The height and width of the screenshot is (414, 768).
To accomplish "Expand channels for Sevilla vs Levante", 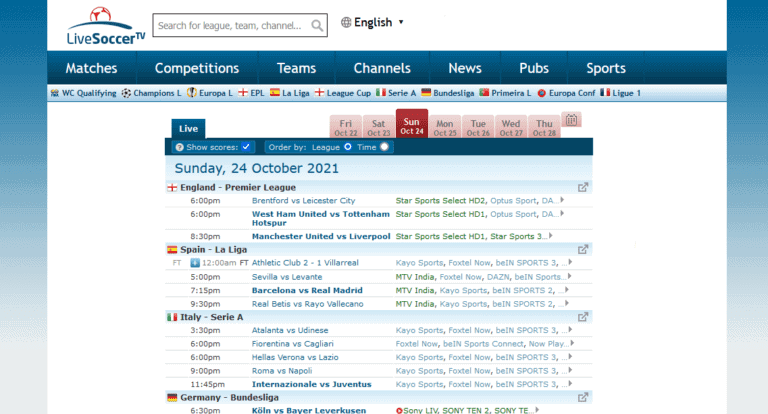I will [x=569, y=276].
